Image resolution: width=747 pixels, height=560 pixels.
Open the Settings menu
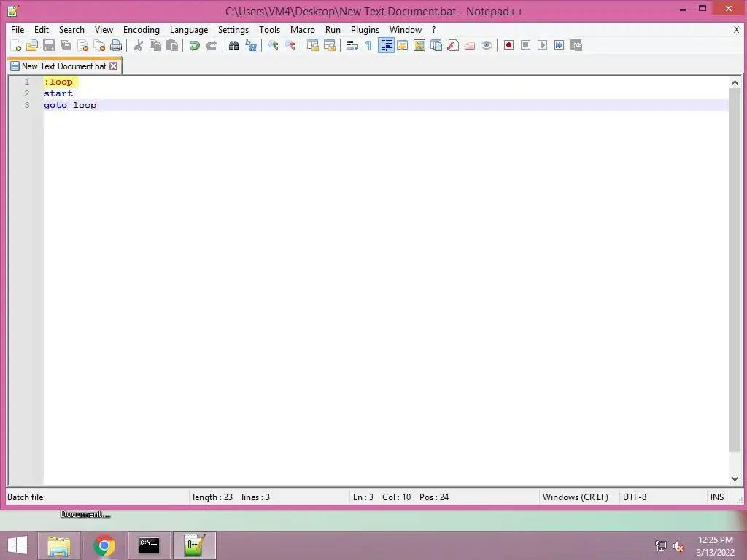click(x=233, y=29)
